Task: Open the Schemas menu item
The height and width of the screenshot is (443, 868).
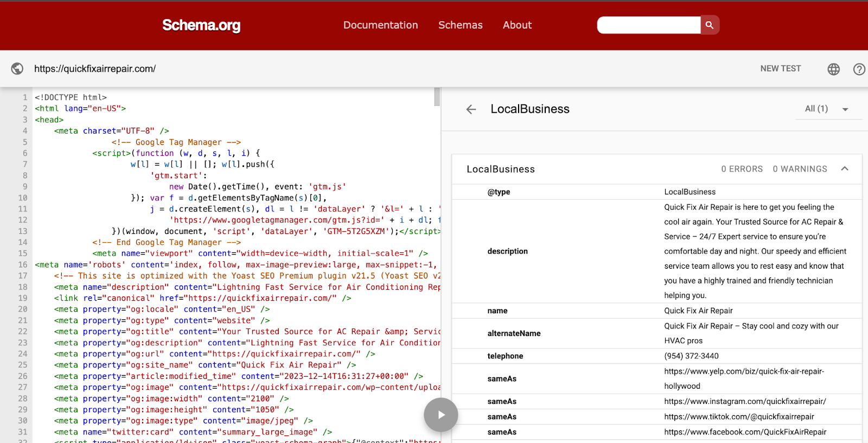Action: (460, 25)
